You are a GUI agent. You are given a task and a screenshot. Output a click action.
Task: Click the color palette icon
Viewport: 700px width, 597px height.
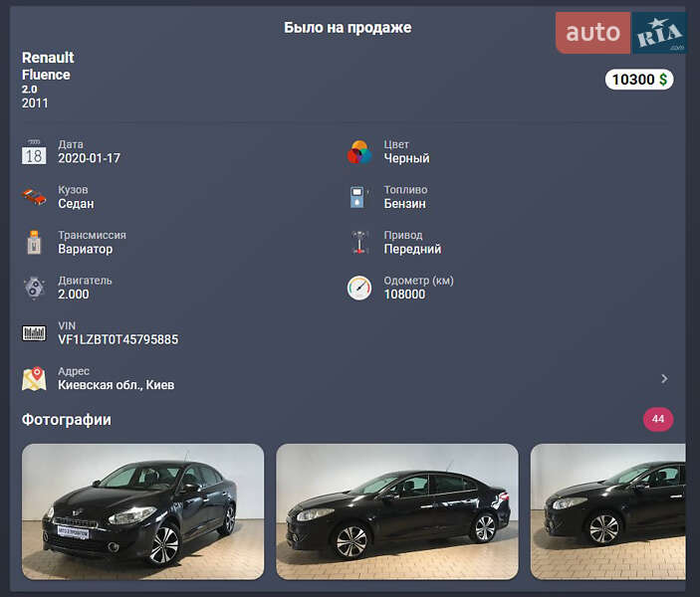(x=359, y=151)
